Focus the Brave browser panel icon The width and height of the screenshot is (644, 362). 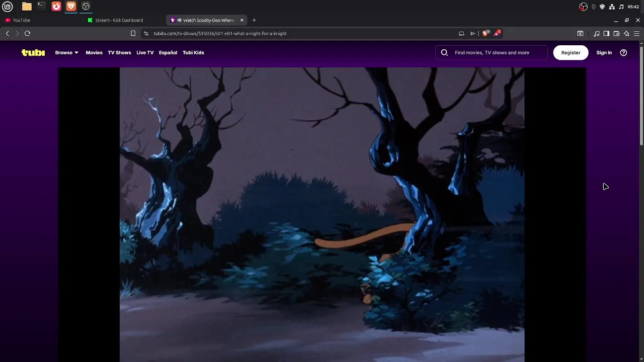(71, 7)
